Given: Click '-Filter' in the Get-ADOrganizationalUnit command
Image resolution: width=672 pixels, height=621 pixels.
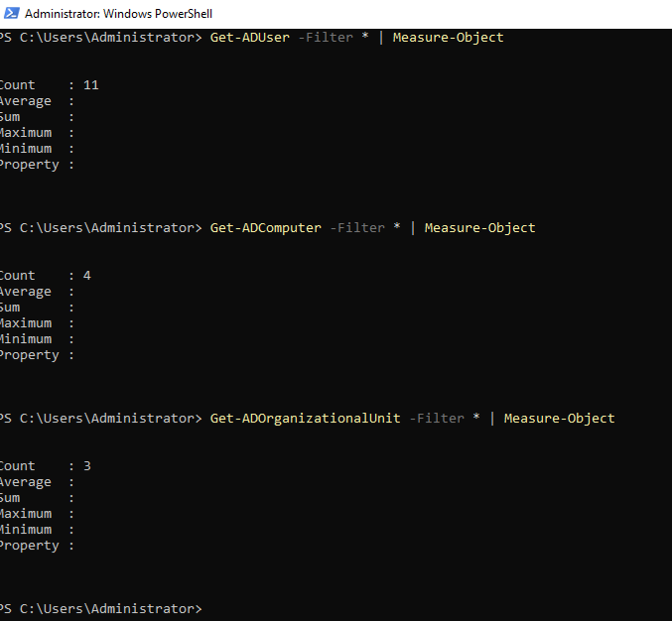Looking at the screenshot, I should [x=437, y=419].
